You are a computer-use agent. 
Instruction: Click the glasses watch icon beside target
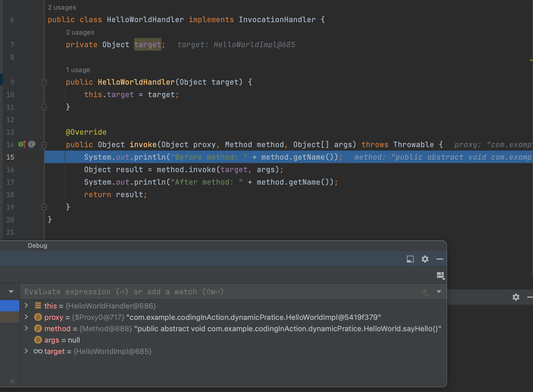[x=38, y=351]
